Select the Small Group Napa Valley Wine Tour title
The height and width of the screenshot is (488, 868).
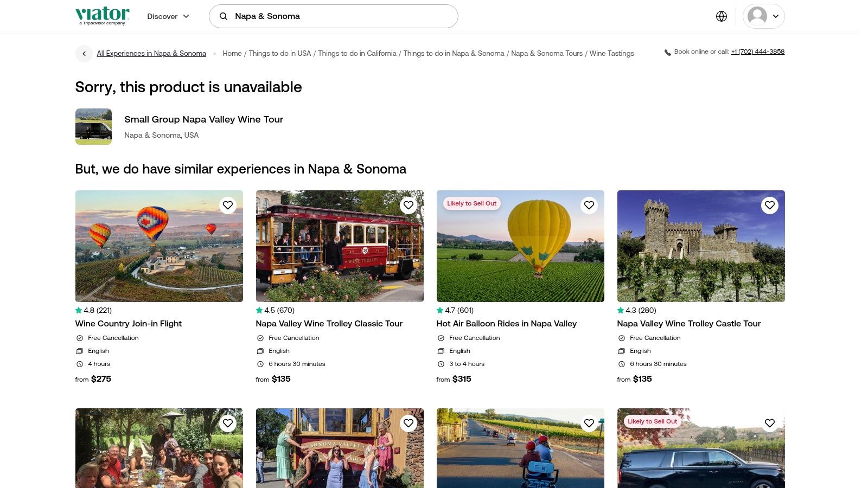[x=204, y=119]
